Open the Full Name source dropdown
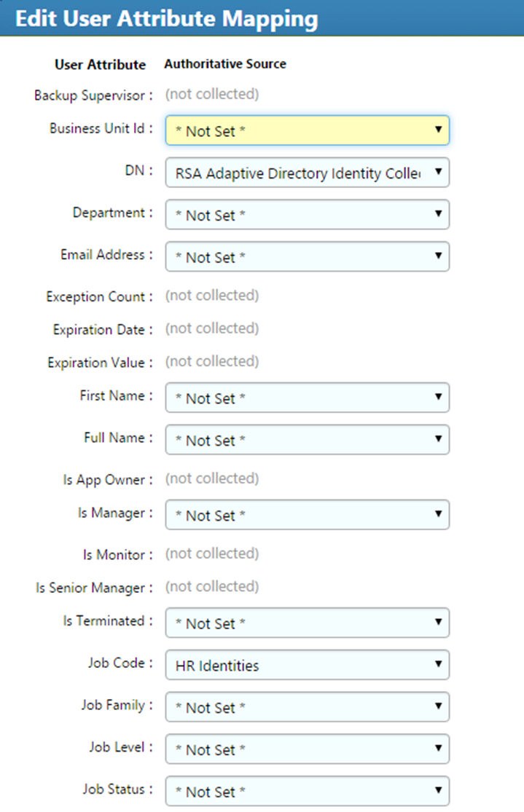 click(306, 440)
